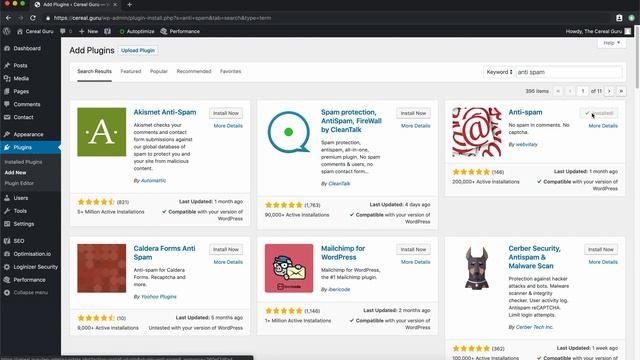Open Users in the sidebar
Viewport: 640px width, 360px height.
pos(21,198)
